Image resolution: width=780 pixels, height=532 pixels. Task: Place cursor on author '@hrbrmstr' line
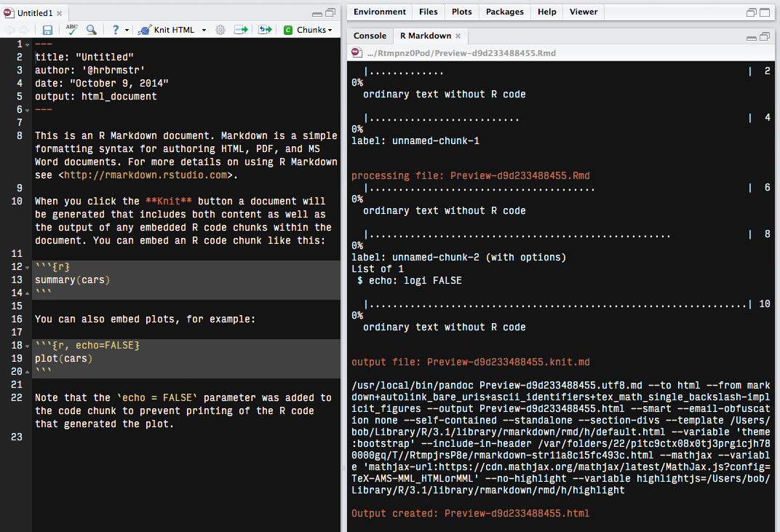click(x=89, y=70)
